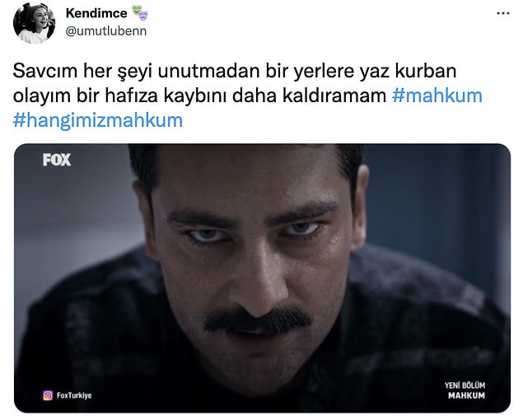523x420 pixels.
Task: Open the #hangimizmahkum hashtag link
Action: coord(98,120)
